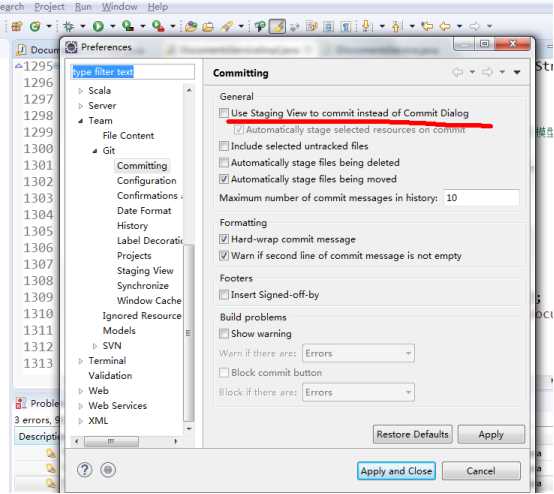Open the preferences view menu dropdown arrow
554x494 pixels.
[x=517, y=72]
